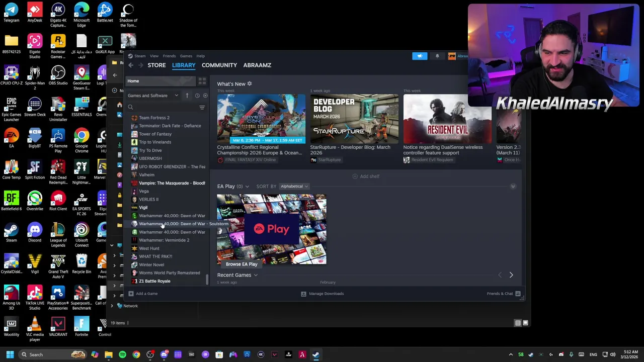The width and height of the screenshot is (644, 362).
Task: Select Worms World Party Remastered
Action: coord(169,273)
